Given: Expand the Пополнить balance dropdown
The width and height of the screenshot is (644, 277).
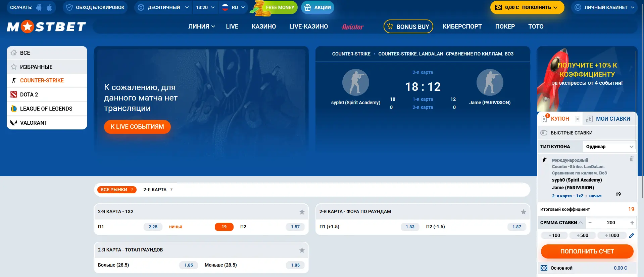Looking at the screenshot, I should [527, 7].
